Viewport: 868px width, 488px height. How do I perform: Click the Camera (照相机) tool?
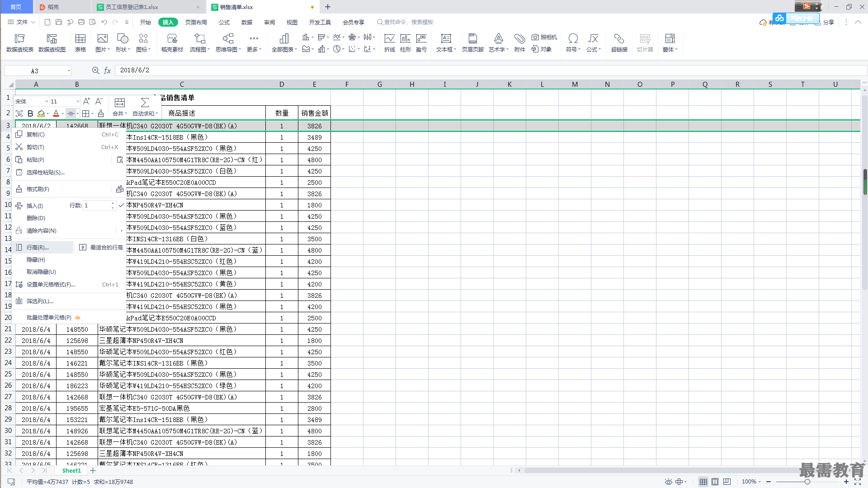544,38
